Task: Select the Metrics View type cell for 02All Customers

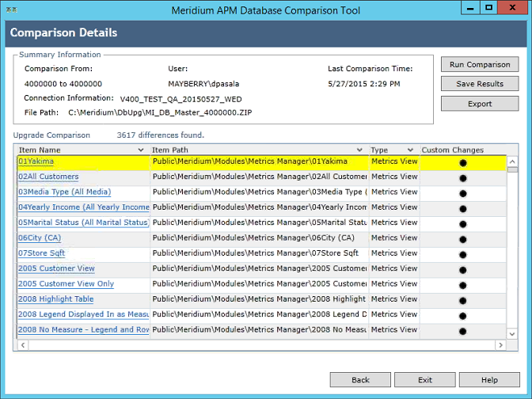Action: click(394, 177)
